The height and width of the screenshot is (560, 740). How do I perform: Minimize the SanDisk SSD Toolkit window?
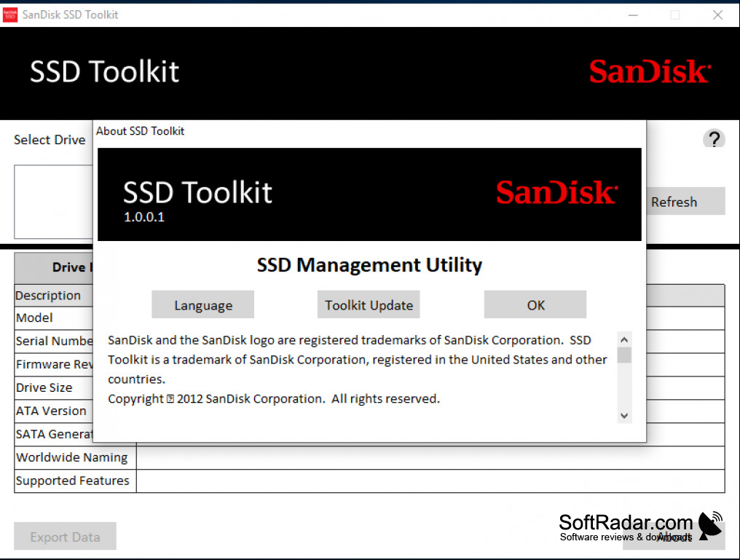pyautogui.click(x=634, y=15)
